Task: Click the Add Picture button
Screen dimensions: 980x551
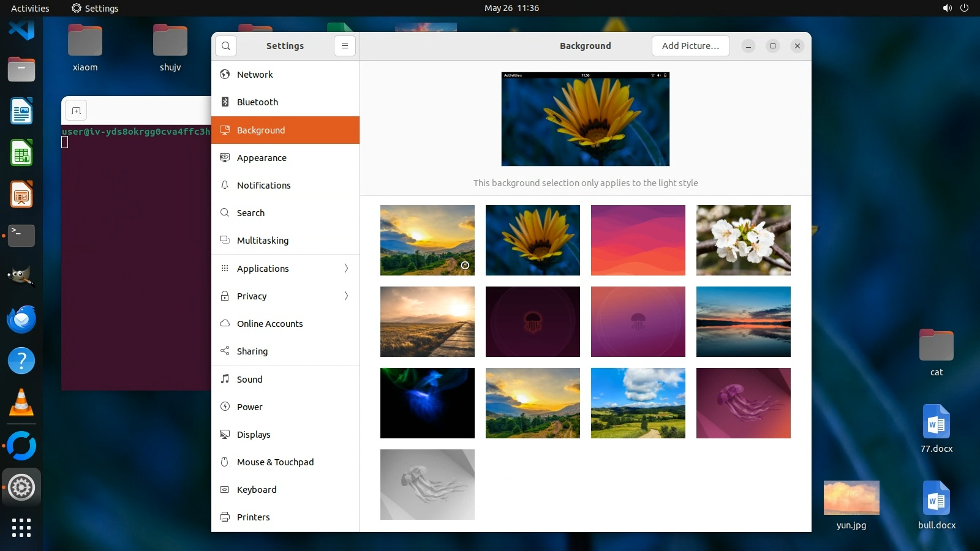Action: (x=690, y=46)
